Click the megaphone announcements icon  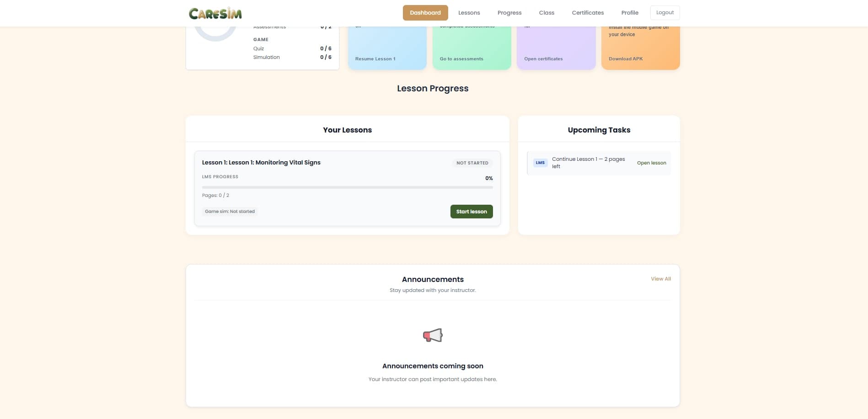pos(432,334)
